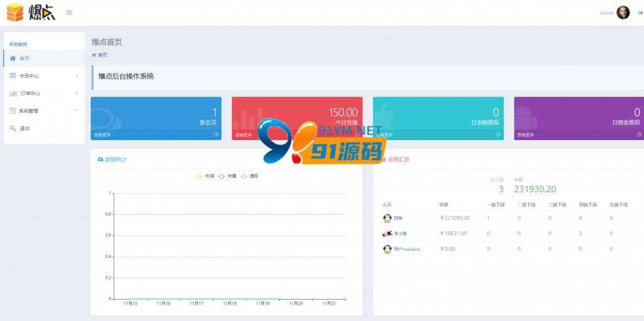Viewport: 644px width, 321px height.
Task: Open member name link in ¥221099.20 row
Action: 398,218
